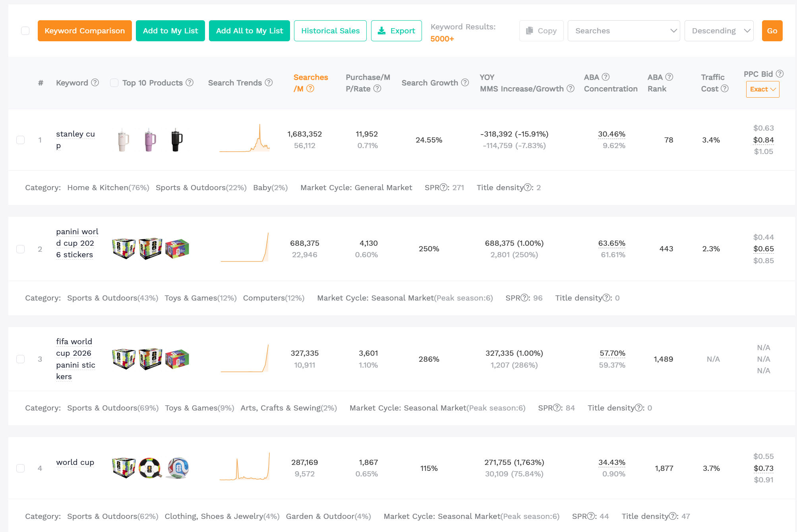
Task: Open the stanley cup search trend chart
Action: (245, 138)
